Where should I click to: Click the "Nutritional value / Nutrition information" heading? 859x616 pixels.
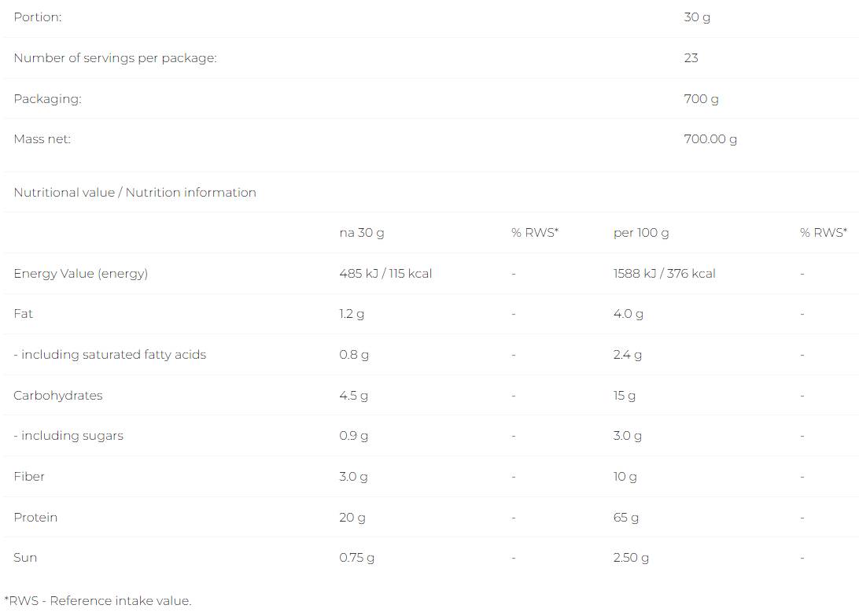click(135, 193)
